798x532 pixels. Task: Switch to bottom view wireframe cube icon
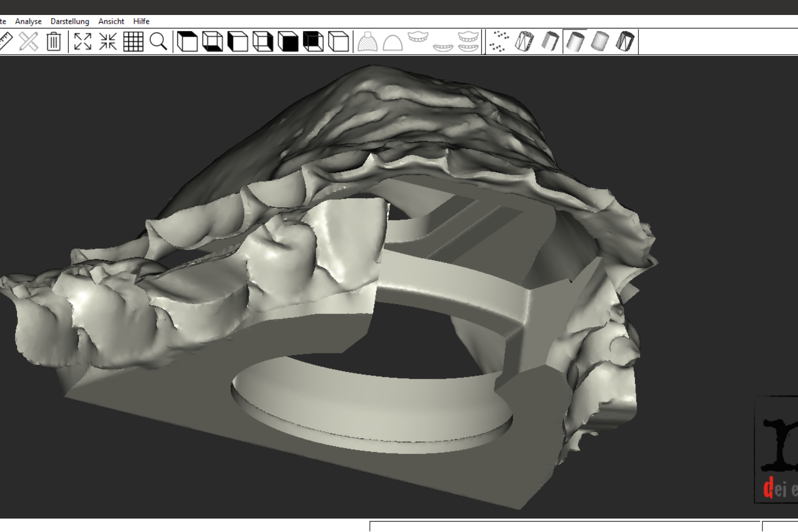[212, 41]
